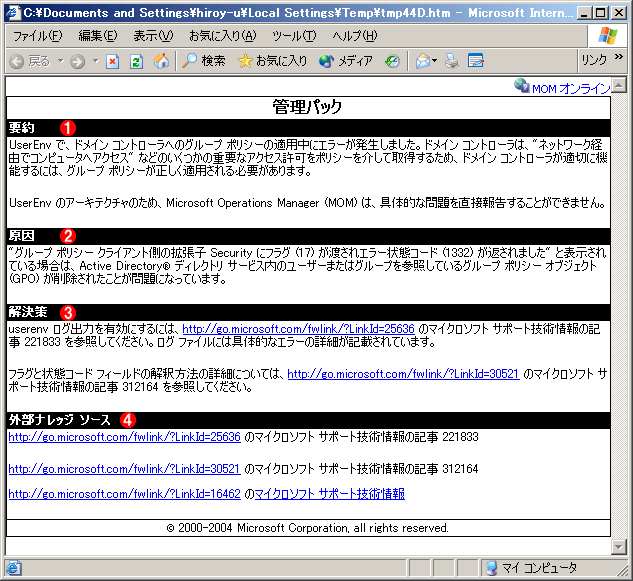
Task: Open the Media (メディア) toolbar button
Action: (x=346, y=61)
